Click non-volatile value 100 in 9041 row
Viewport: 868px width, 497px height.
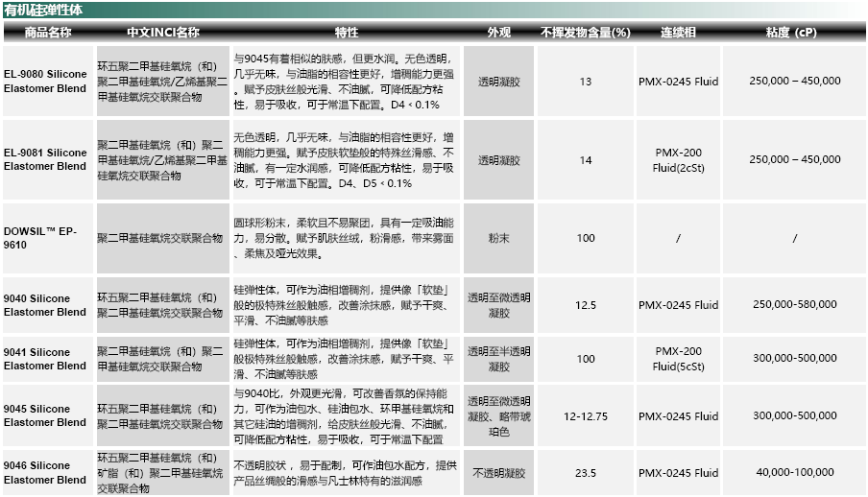(x=586, y=359)
